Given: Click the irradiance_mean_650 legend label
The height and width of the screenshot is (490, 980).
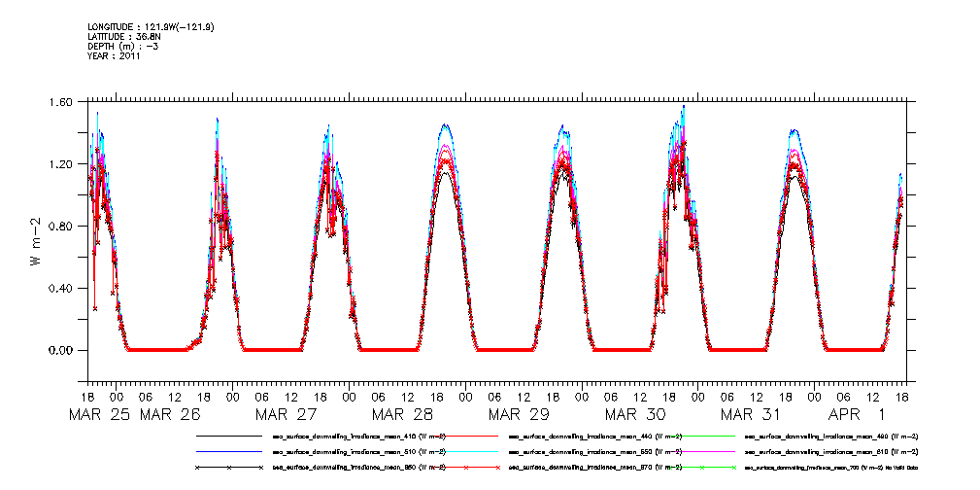Looking at the screenshot, I should pyautogui.click(x=358, y=468).
